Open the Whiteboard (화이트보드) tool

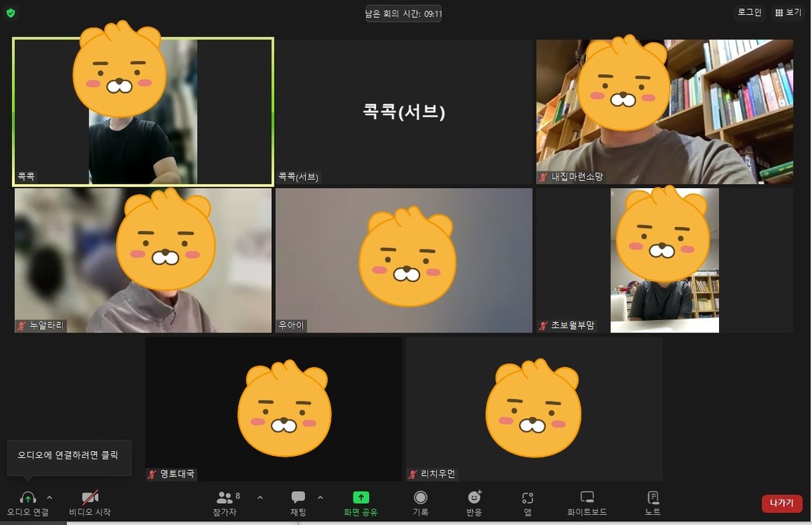coord(587,502)
